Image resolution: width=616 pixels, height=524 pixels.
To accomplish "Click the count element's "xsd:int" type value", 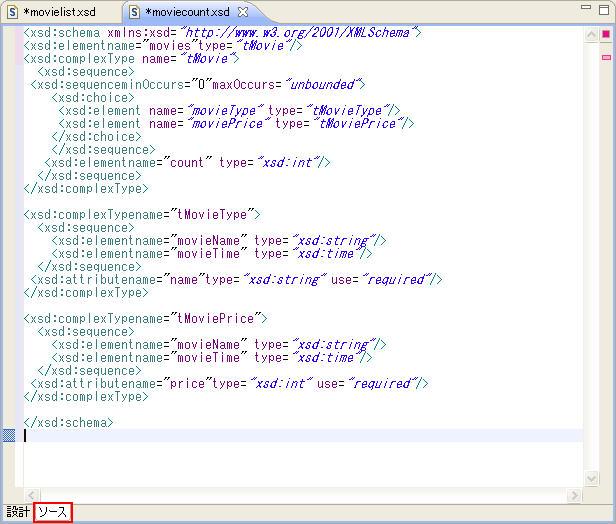I will point(290,162).
